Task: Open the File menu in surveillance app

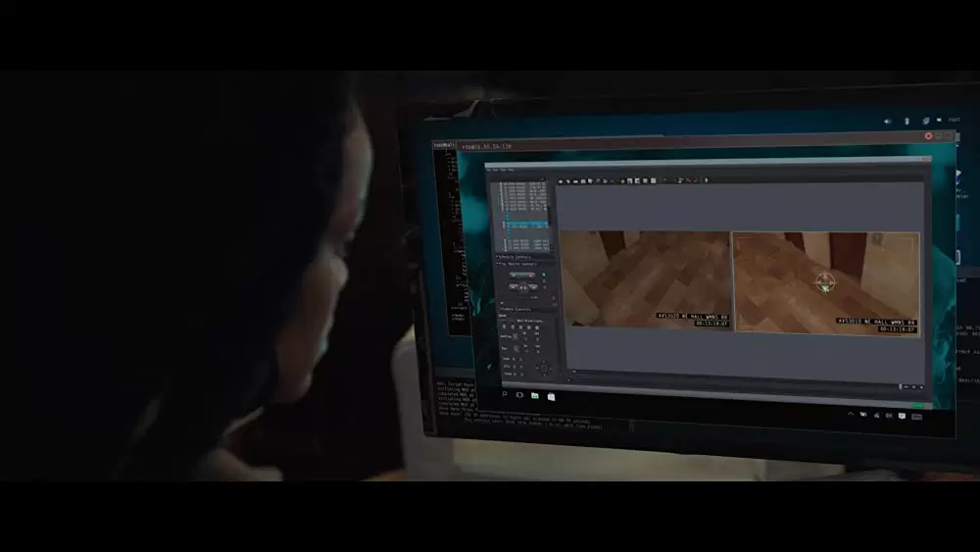Action: click(x=491, y=170)
